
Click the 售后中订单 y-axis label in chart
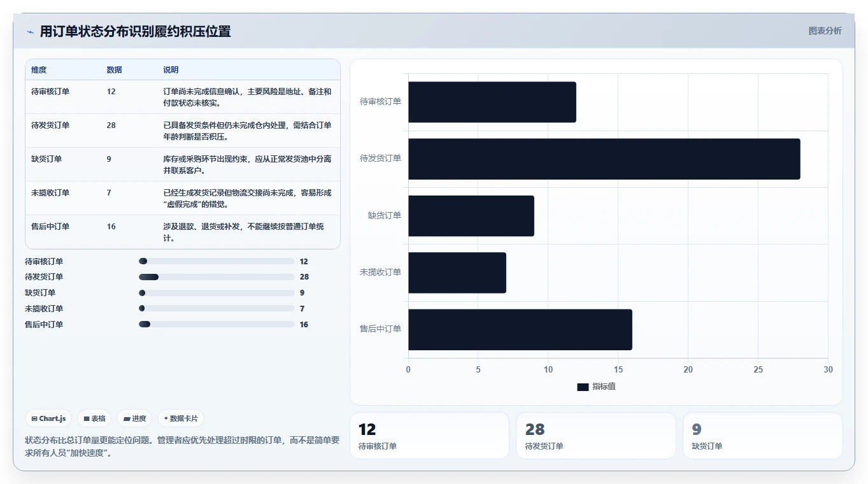click(380, 329)
